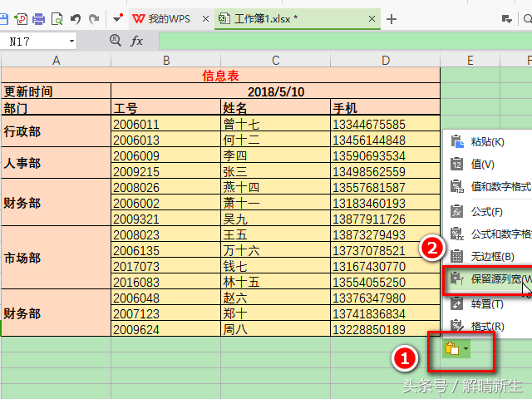Click phone number 13737078521
Viewport: 532px width, 399px height.
[385, 250]
